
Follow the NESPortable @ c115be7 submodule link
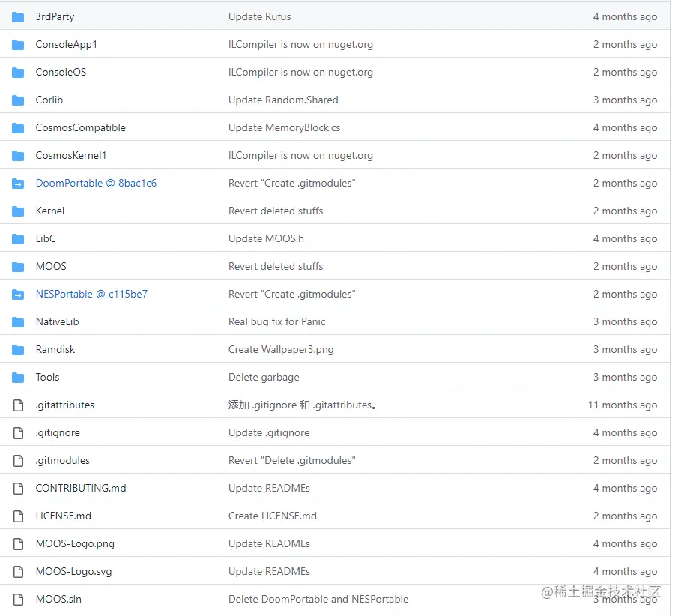point(91,294)
